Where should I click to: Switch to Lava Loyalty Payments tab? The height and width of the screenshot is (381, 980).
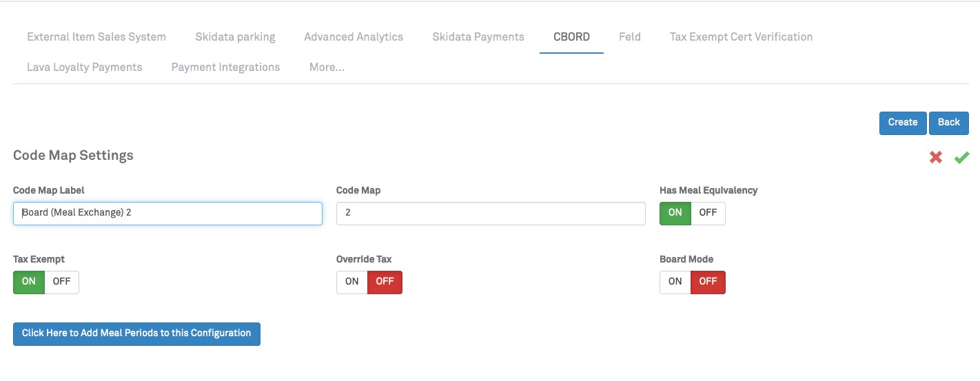pyautogui.click(x=85, y=68)
